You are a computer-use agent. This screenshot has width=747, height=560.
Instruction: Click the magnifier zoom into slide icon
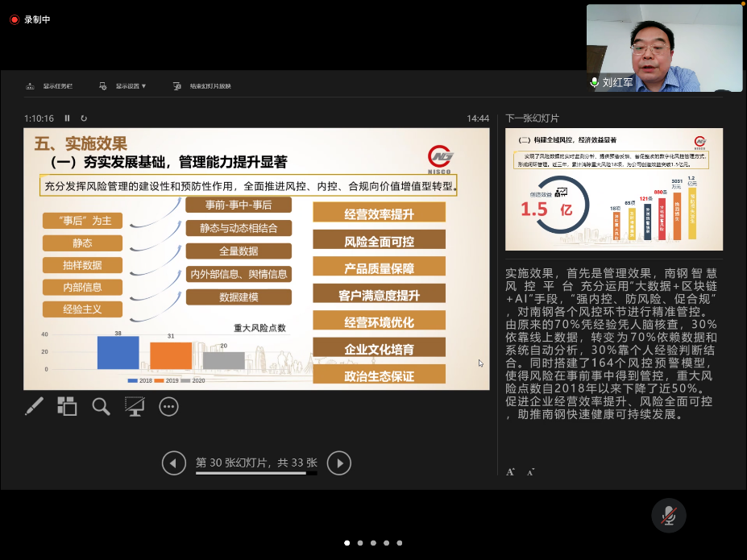[x=101, y=407]
